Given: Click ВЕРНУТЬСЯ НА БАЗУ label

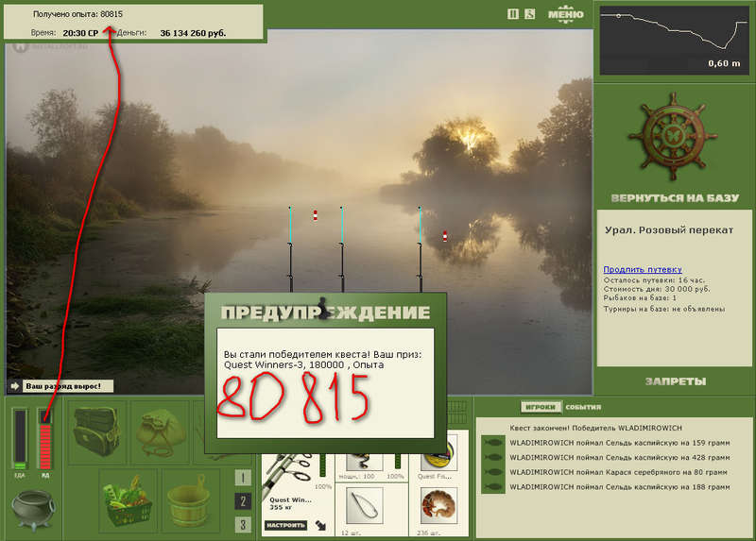Looking at the screenshot, I should point(675,198).
